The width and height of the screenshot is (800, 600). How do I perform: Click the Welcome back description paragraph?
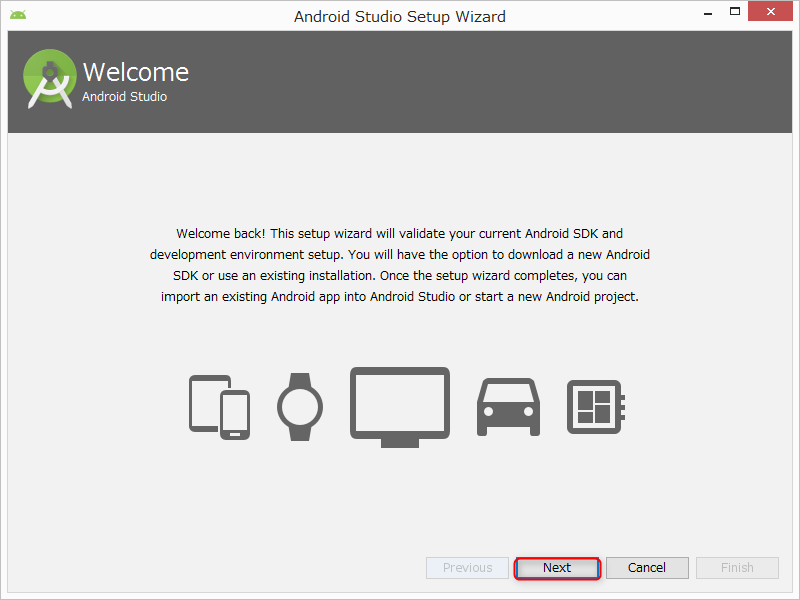click(x=399, y=265)
